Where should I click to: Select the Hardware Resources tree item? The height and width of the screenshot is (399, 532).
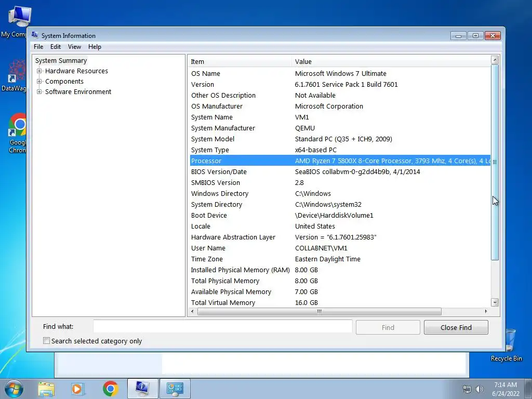pos(76,71)
